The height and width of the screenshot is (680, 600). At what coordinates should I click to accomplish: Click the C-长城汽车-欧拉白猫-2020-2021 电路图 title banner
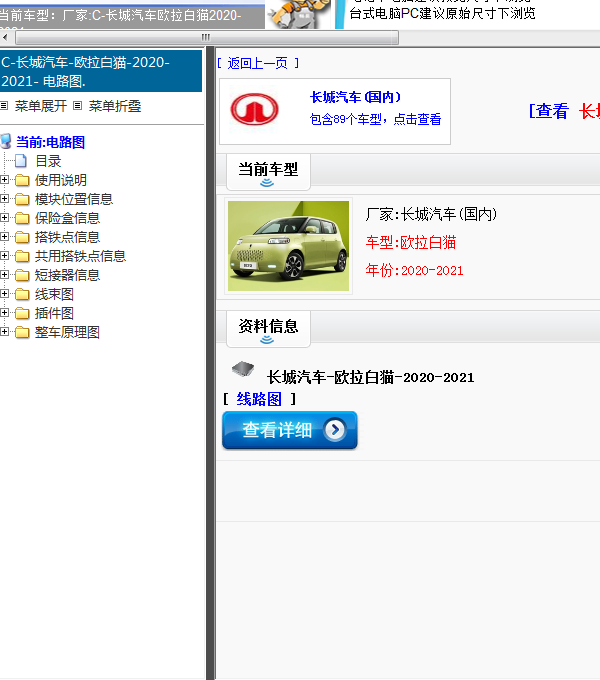(101, 71)
